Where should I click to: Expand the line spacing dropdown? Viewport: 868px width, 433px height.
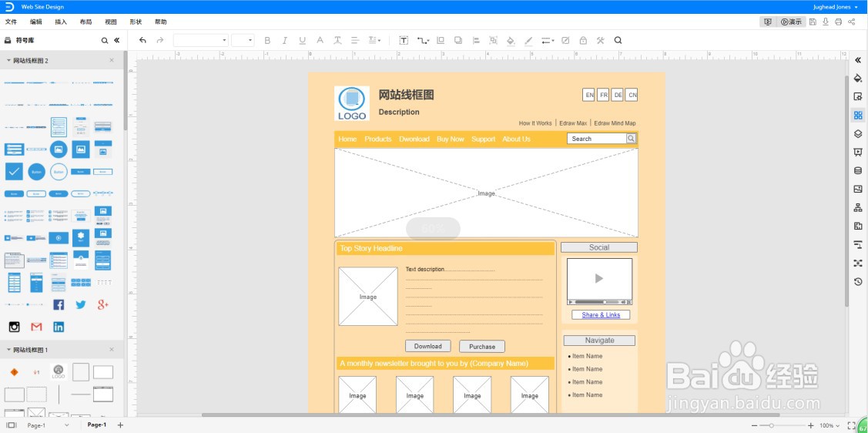[375, 40]
